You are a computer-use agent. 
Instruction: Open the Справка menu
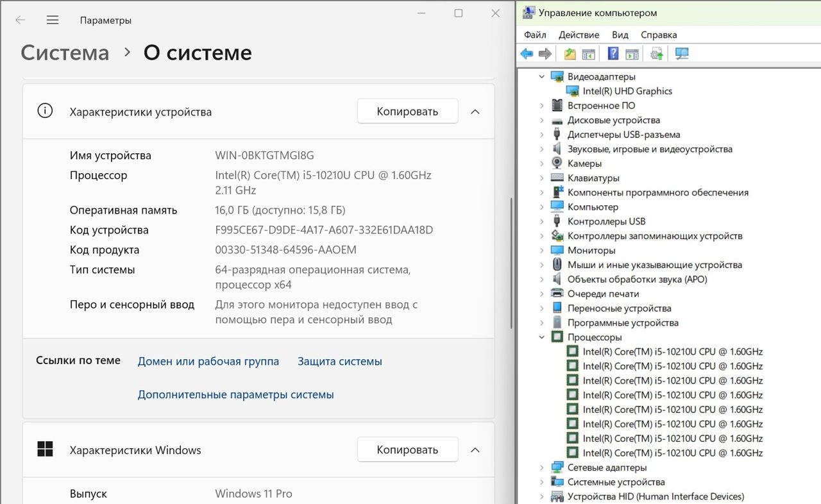click(x=659, y=35)
